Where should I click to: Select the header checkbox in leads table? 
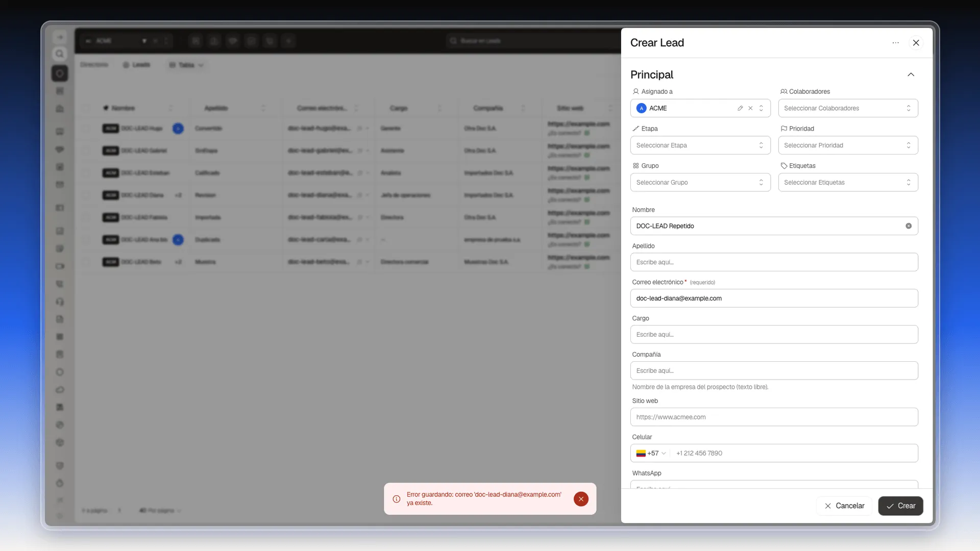[x=86, y=108]
